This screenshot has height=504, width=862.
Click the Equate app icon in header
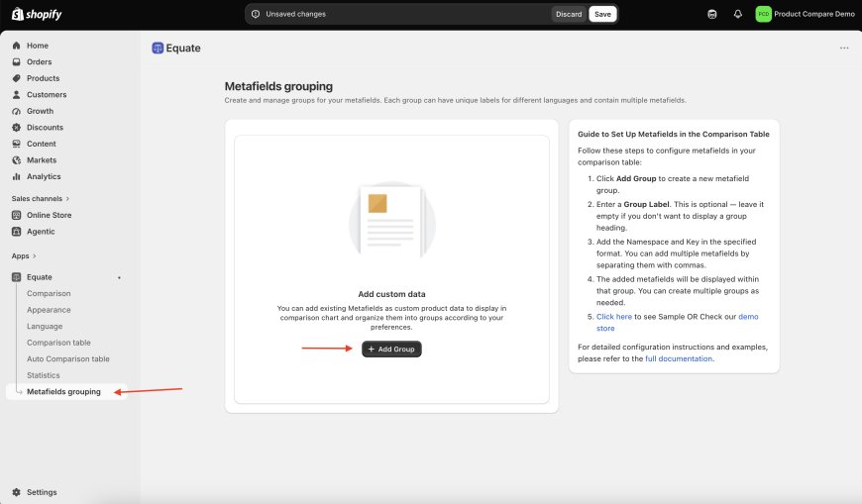pyautogui.click(x=158, y=48)
